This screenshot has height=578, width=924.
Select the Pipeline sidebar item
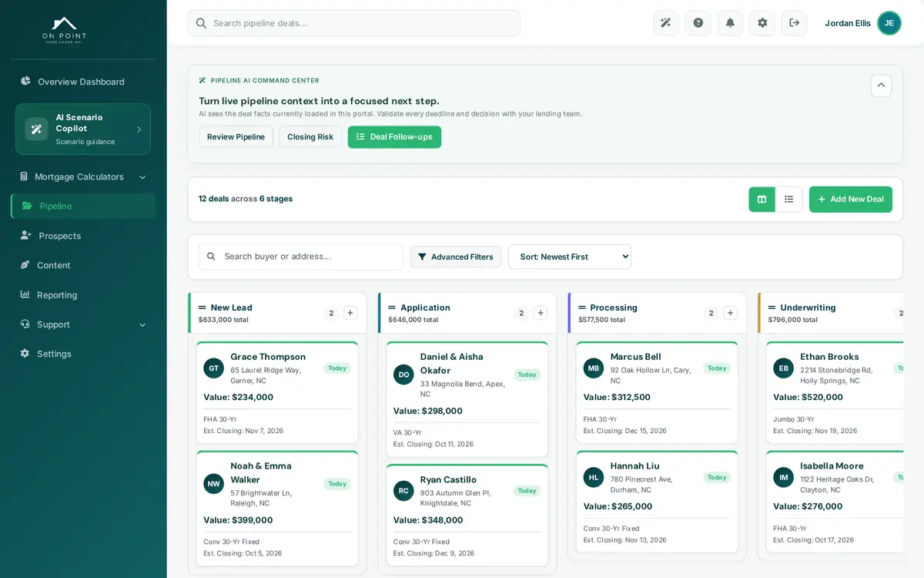tap(83, 206)
